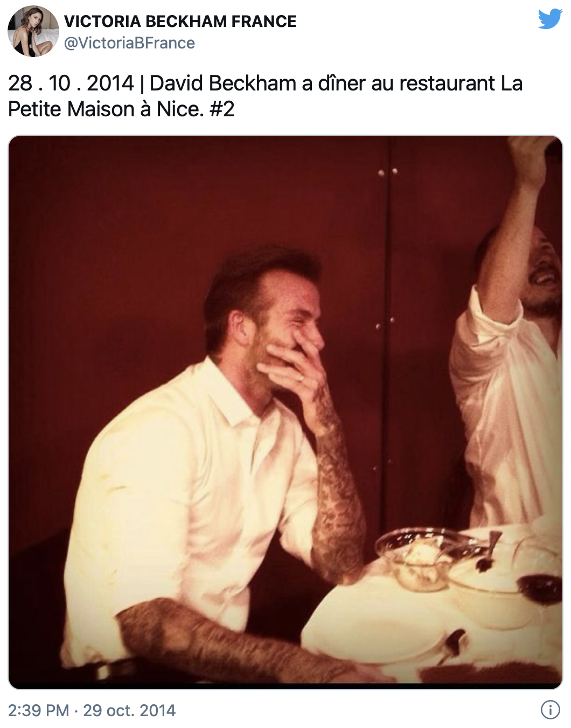571x728 pixels.
Task: Open the tweet info icon
Action: pyautogui.click(x=550, y=710)
